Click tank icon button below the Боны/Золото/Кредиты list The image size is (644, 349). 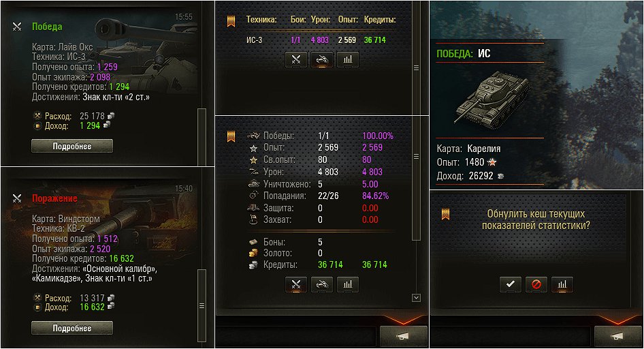[x=322, y=284]
